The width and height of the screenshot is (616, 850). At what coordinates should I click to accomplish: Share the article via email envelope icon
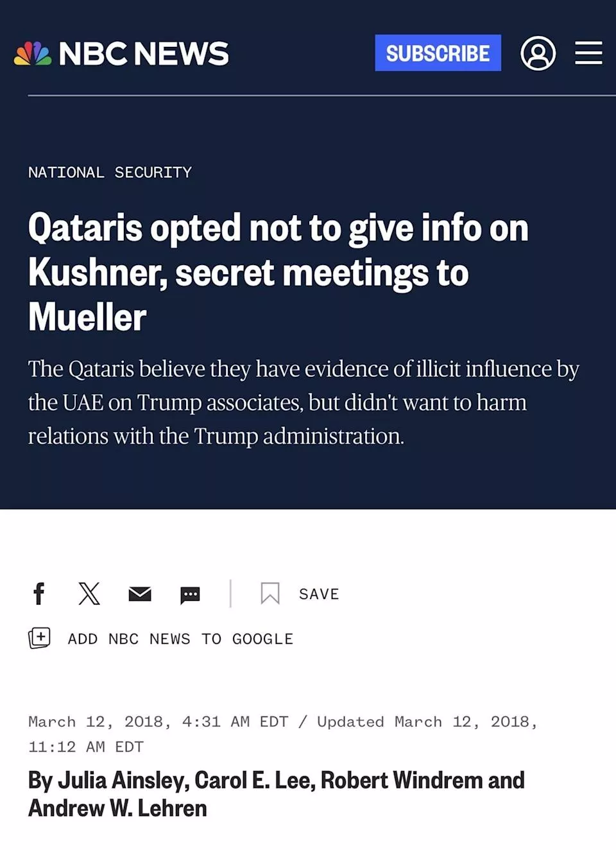click(139, 594)
